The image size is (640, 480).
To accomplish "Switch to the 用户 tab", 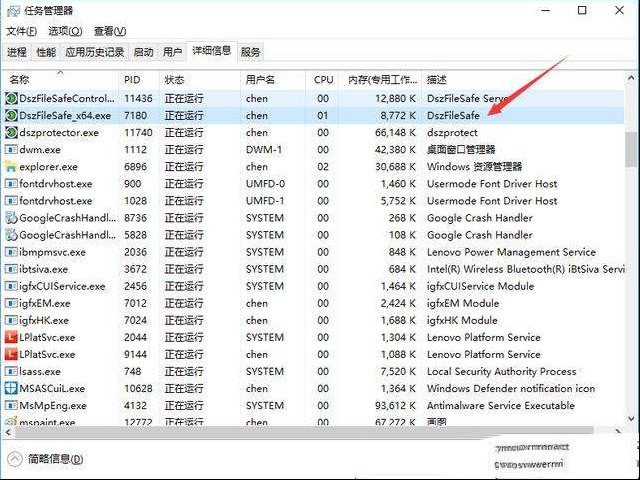I will (x=172, y=52).
